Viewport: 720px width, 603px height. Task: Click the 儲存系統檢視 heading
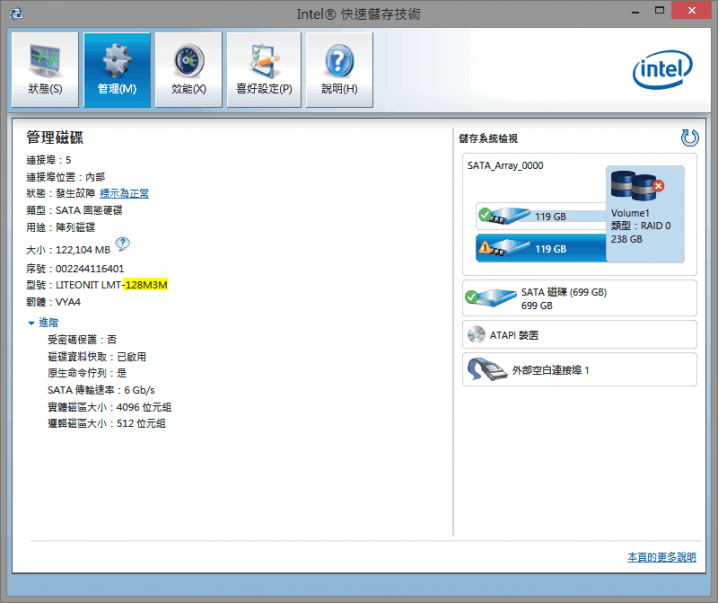click(x=488, y=138)
